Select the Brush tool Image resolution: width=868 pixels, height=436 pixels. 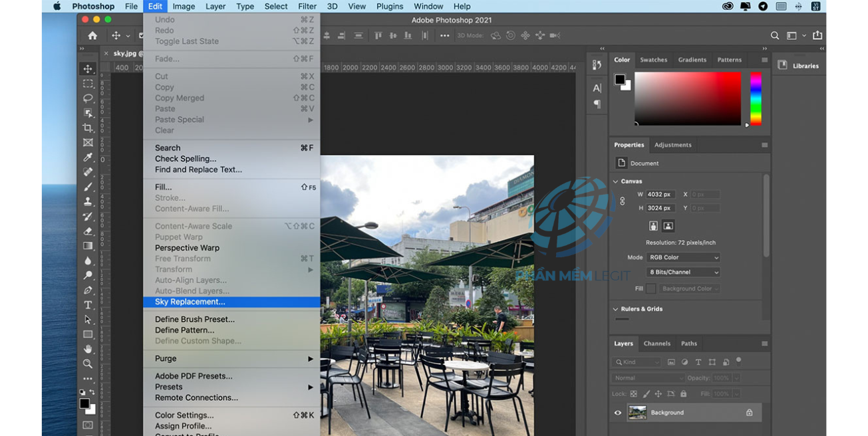click(88, 187)
